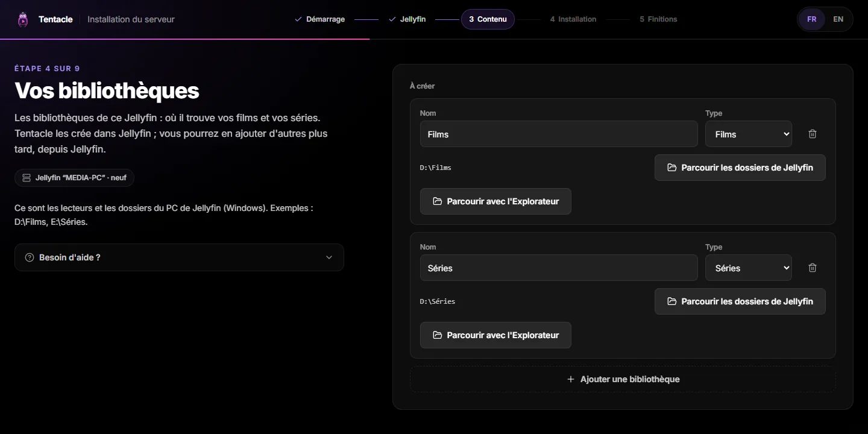Browse Jellyfin folders for the Séries library
Image resolution: width=868 pixels, height=434 pixels.
tap(740, 301)
